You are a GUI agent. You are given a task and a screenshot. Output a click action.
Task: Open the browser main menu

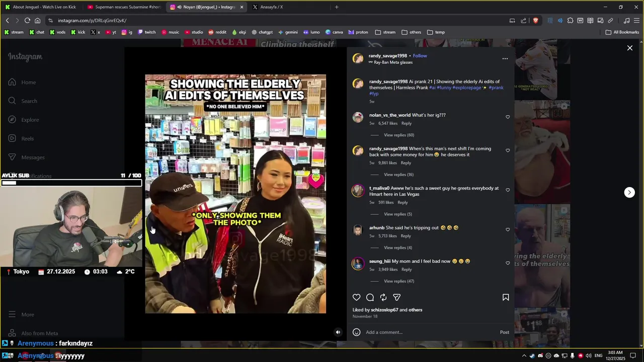[x=636, y=21]
